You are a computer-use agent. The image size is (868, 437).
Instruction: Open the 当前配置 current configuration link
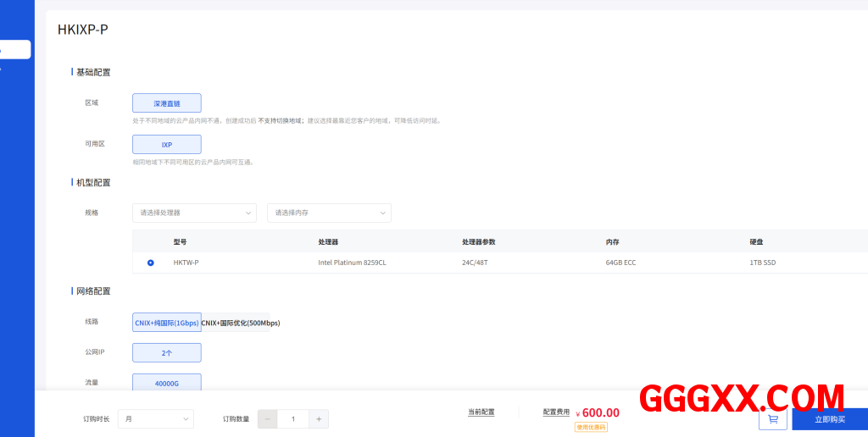(481, 412)
